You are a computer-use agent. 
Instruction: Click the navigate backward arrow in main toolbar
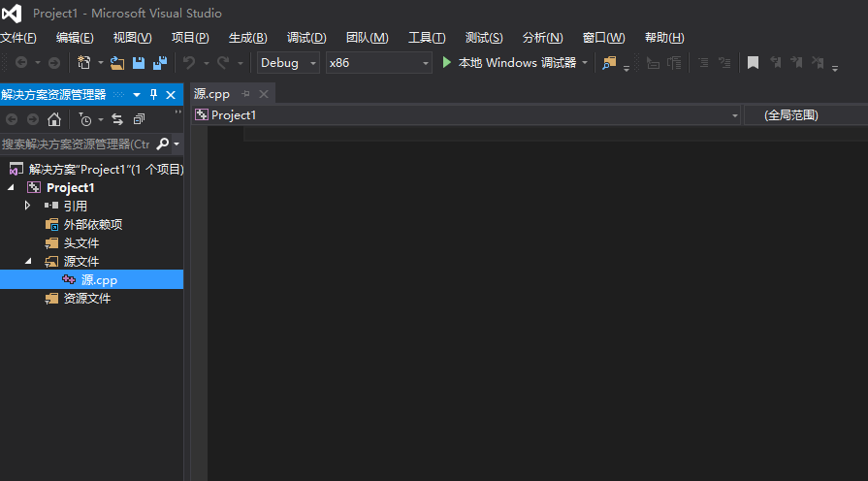21,62
